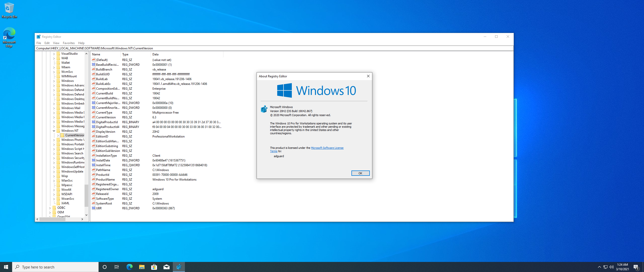Open the View menu
Image resolution: width=644 pixels, height=272 pixels.
tap(56, 43)
